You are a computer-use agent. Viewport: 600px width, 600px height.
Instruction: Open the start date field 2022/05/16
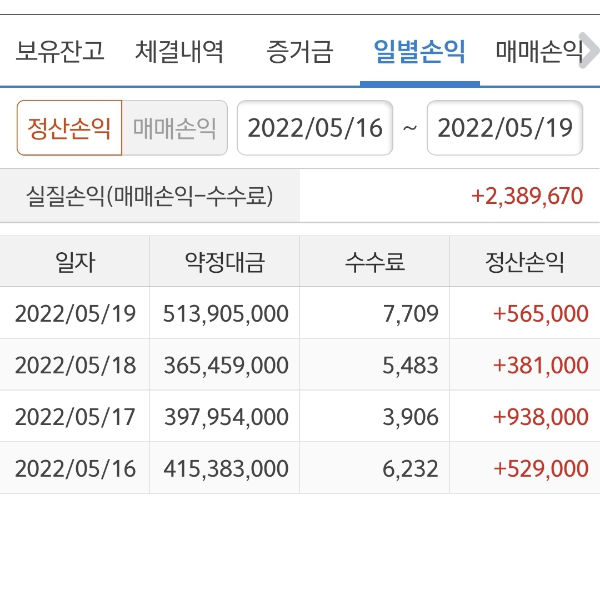(315, 128)
